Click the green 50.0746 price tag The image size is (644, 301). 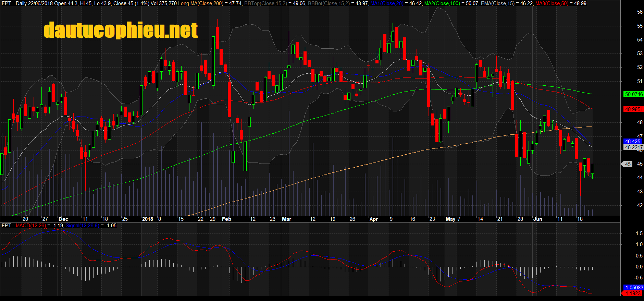[633, 94]
